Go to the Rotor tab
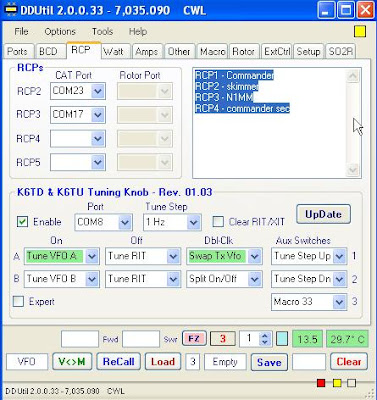Image resolution: width=377 pixels, height=400 pixels. [244, 52]
